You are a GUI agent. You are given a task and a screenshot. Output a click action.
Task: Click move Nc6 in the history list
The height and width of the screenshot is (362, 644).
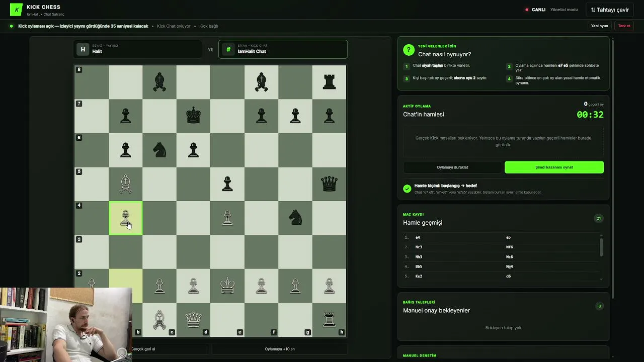(509, 257)
